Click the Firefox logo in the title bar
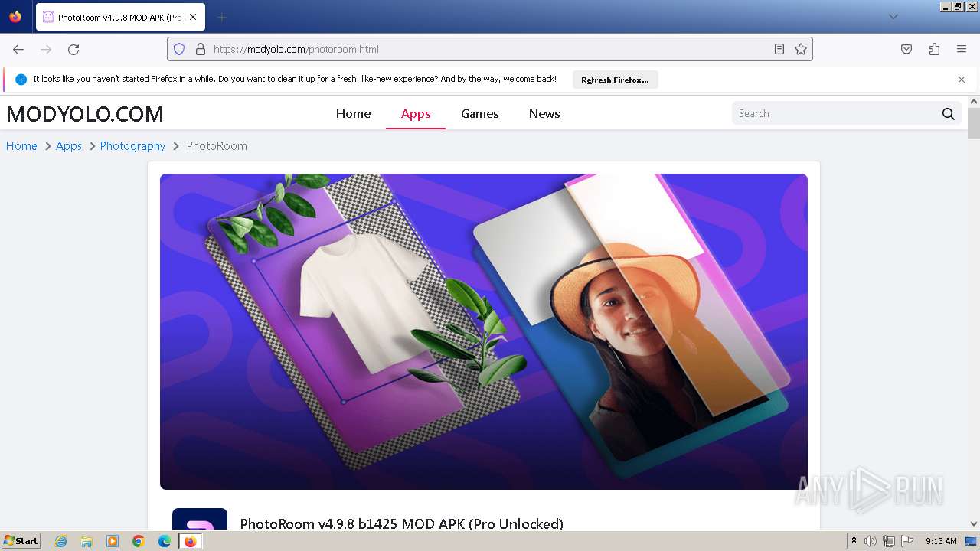 coord(15,17)
